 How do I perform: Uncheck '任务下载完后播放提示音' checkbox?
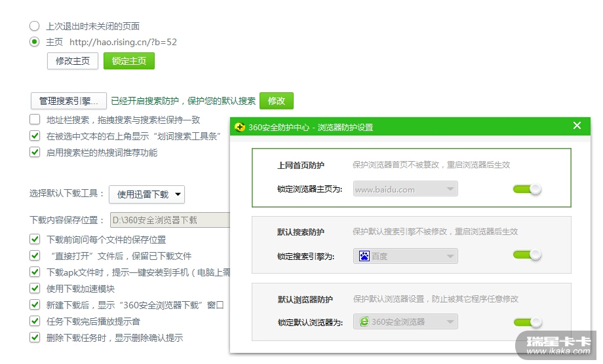click(35, 321)
